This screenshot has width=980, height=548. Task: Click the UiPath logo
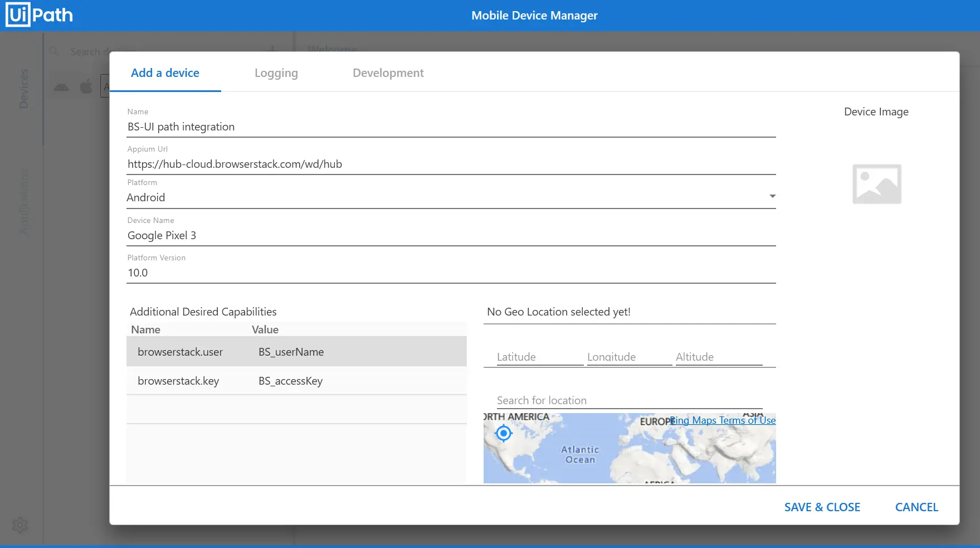40,15
